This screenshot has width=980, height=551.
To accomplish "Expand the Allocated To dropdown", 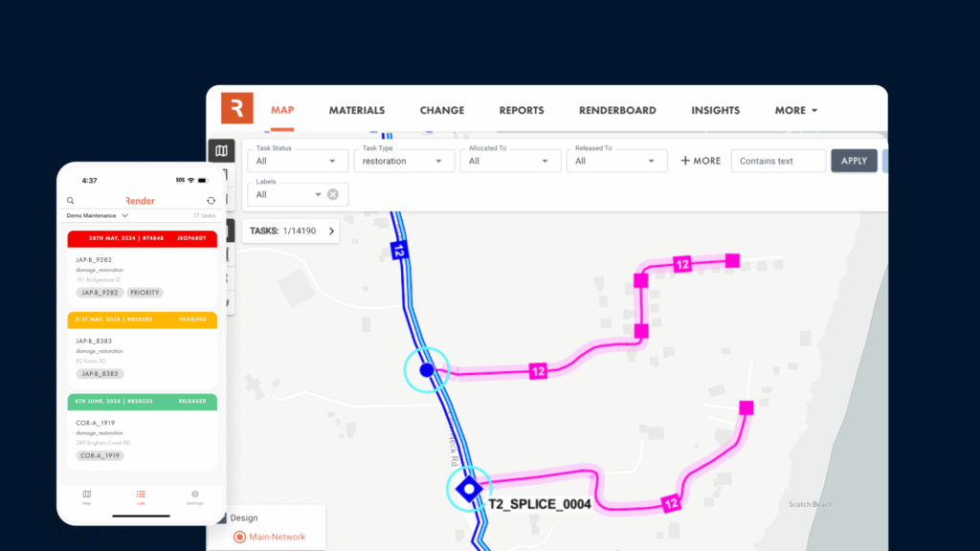I will (x=509, y=161).
